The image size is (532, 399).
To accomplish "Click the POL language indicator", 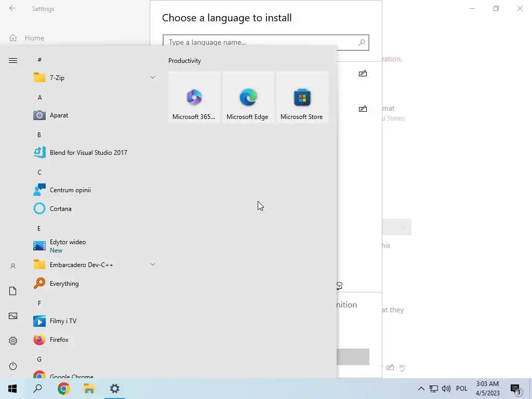I will click(462, 389).
